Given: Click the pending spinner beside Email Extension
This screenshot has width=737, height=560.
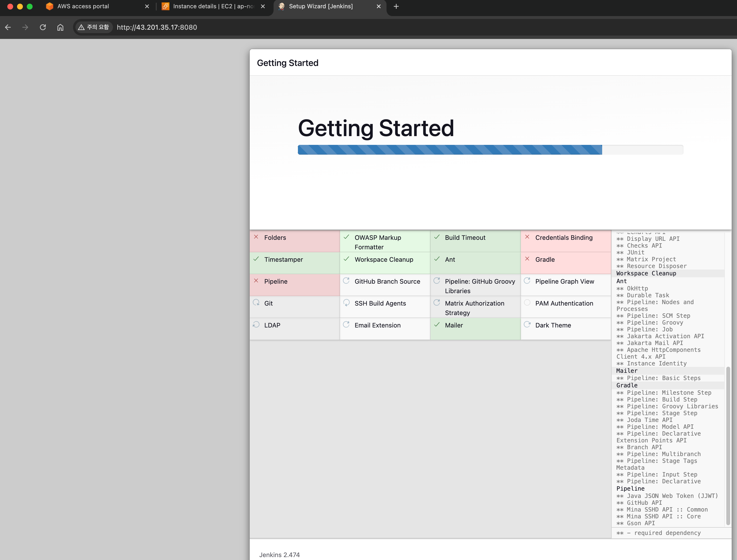Looking at the screenshot, I should pos(347,325).
